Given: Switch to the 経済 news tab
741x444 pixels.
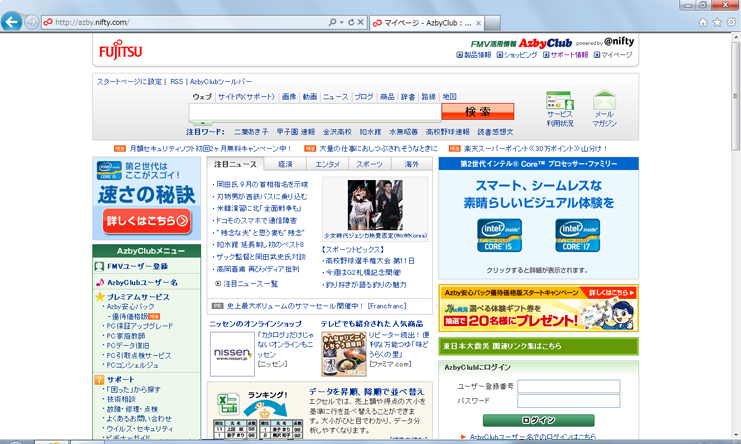Looking at the screenshot, I should click(285, 164).
